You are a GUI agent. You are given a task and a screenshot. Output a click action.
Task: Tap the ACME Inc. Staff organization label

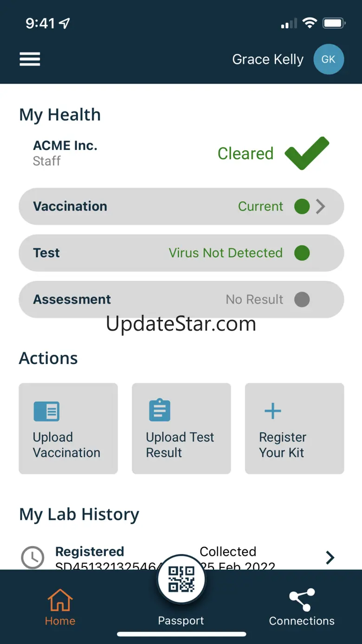point(65,153)
